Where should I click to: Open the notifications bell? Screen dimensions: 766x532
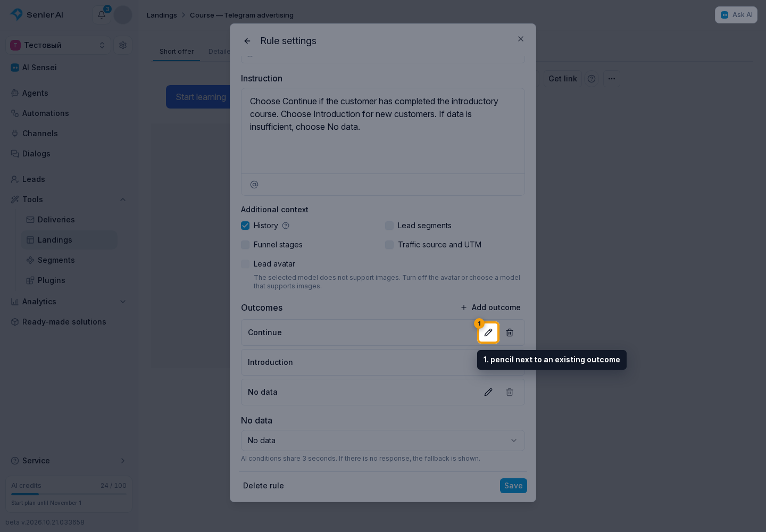102,14
